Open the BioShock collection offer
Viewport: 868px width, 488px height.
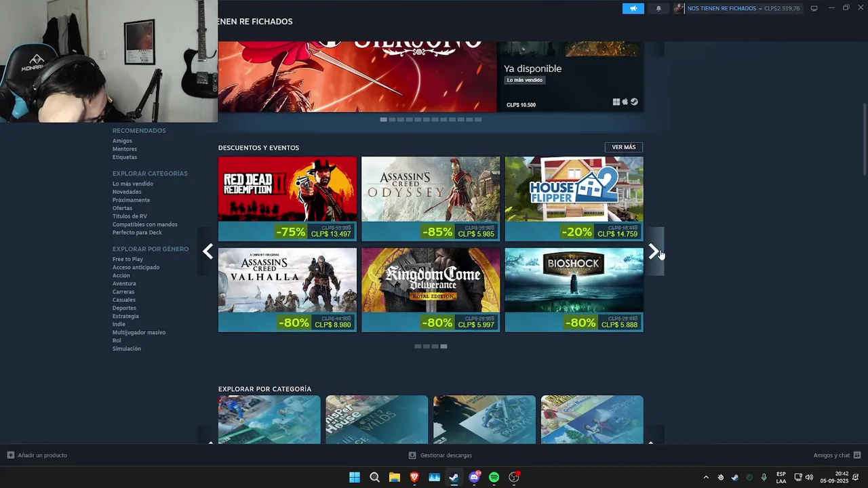click(574, 290)
